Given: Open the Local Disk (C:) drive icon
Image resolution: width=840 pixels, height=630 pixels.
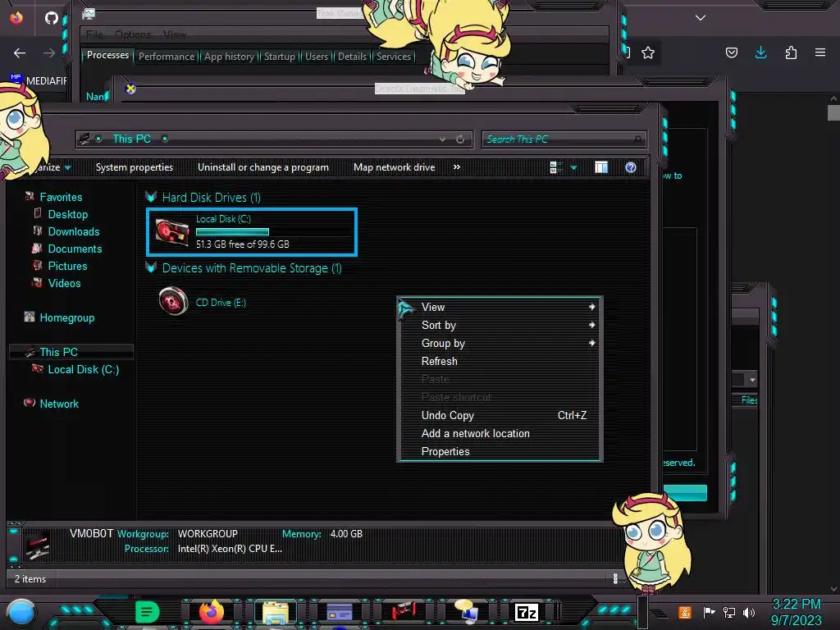Looking at the screenshot, I should tap(172, 232).
